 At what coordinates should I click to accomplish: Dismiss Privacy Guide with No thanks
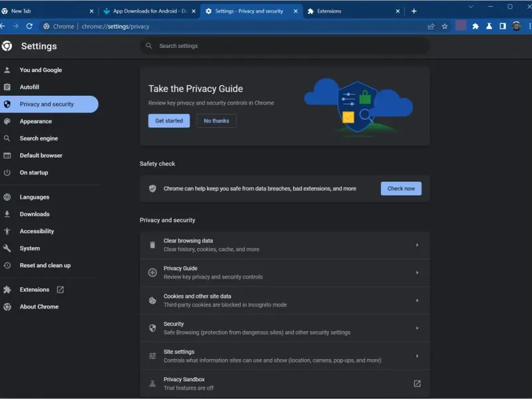pyautogui.click(x=216, y=121)
